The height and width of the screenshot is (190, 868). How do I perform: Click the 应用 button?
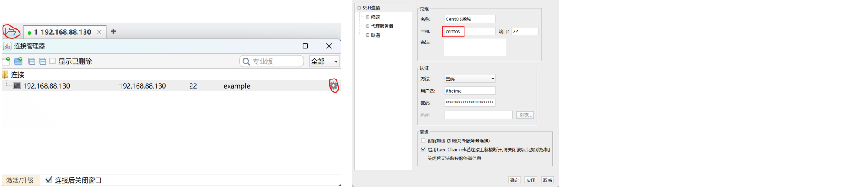[x=531, y=180]
